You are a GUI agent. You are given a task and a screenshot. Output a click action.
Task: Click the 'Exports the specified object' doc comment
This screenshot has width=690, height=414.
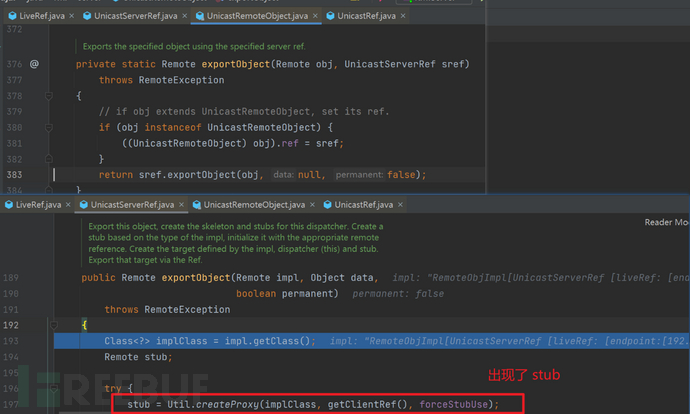[194, 46]
